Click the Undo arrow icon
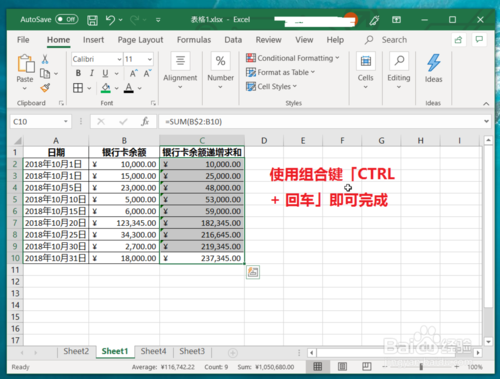Viewport: 500px width, 379px height. pos(110,20)
